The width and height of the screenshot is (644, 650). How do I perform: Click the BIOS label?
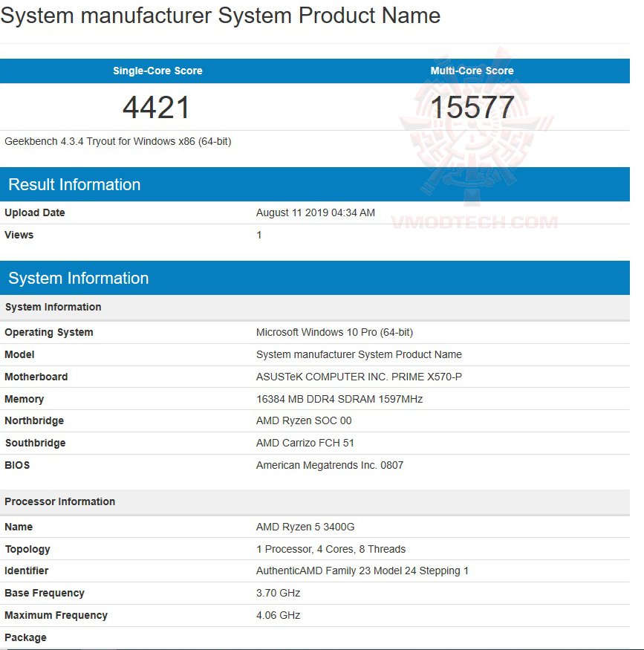(17, 466)
